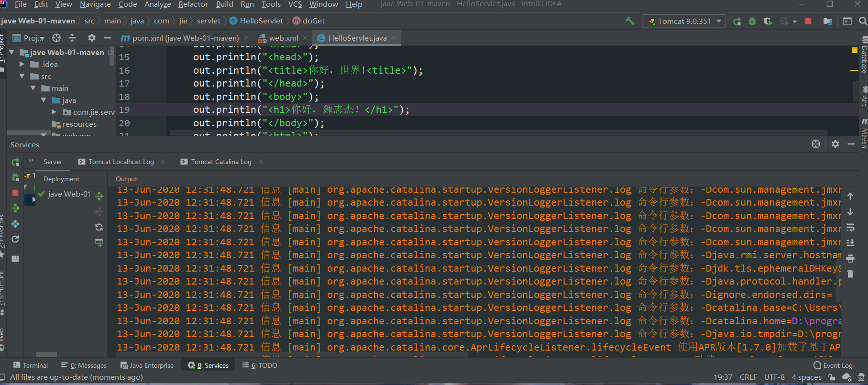This screenshot has height=385, width=868.
Task: Collapse the jave Web-01-maven project root
Action: click(x=11, y=52)
